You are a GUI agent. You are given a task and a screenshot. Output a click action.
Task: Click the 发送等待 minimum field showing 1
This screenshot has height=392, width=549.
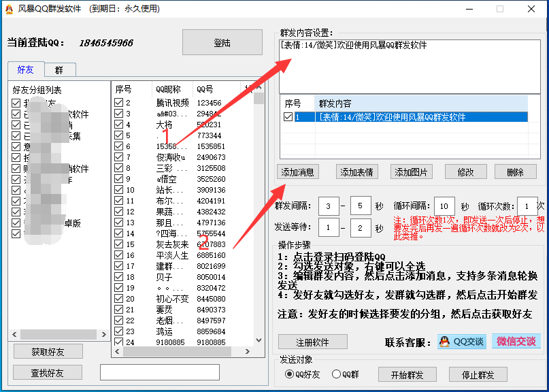pos(329,227)
